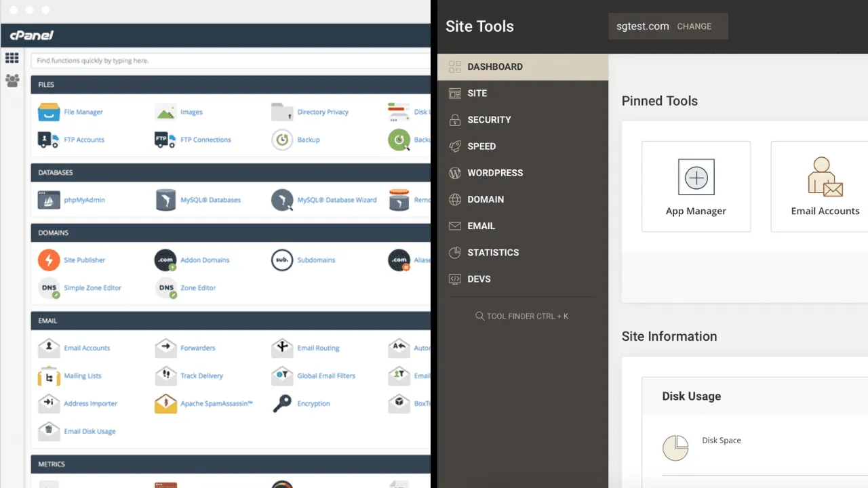This screenshot has height=488, width=868.
Task: Open Addon Domains icon
Action: point(165,260)
